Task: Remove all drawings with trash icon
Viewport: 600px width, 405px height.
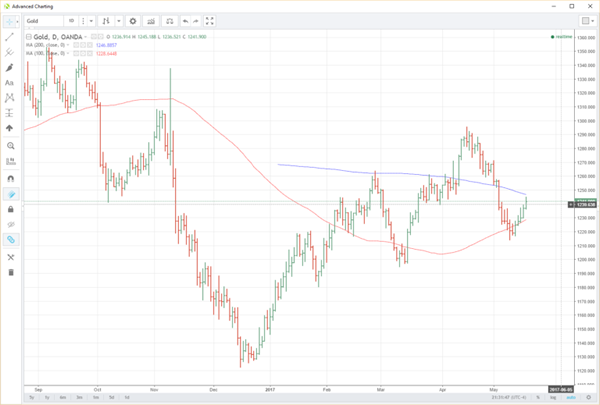Action: [11, 273]
